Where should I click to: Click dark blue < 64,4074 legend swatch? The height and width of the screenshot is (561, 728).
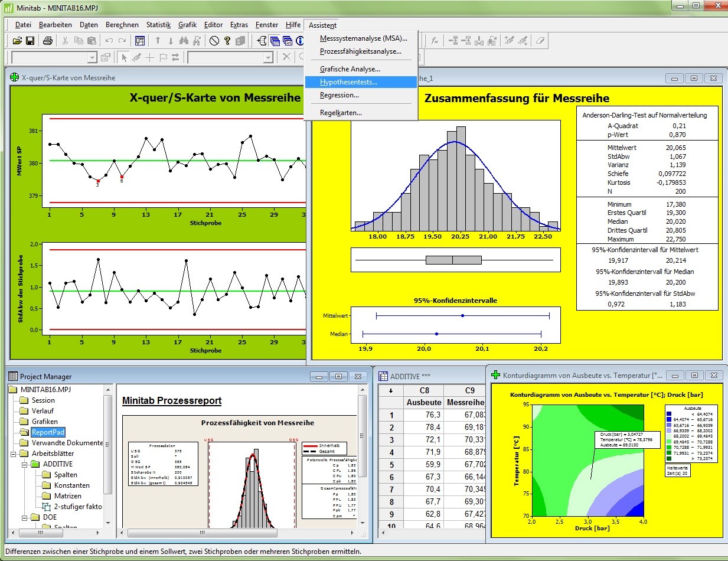coord(668,415)
